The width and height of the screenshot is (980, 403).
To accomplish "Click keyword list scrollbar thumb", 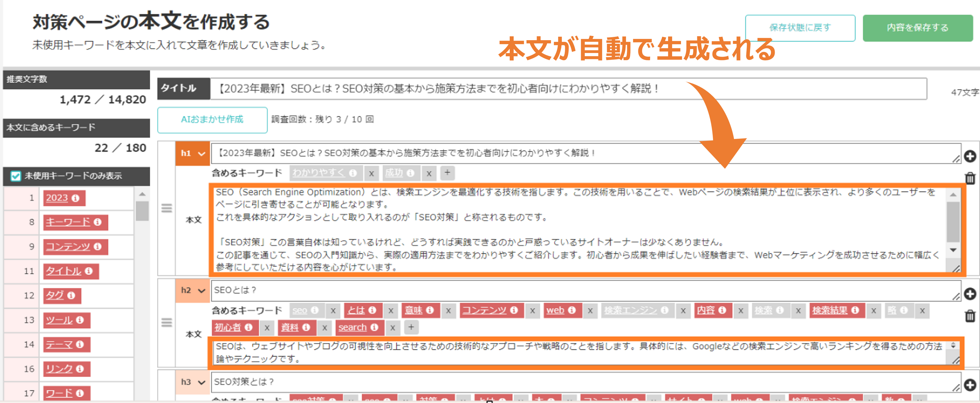I will (x=142, y=211).
